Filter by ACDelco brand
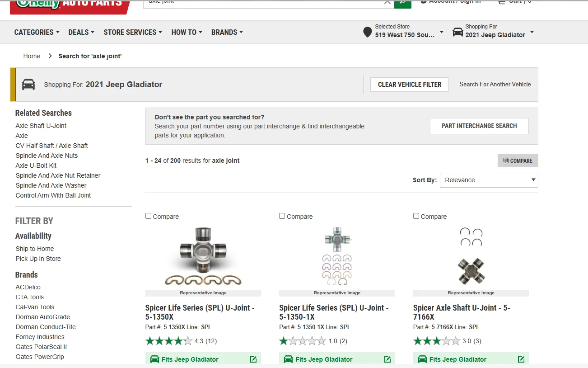 click(x=28, y=287)
